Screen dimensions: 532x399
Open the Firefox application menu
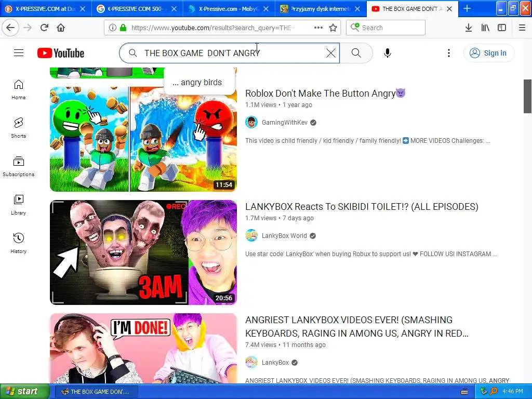click(522, 28)
